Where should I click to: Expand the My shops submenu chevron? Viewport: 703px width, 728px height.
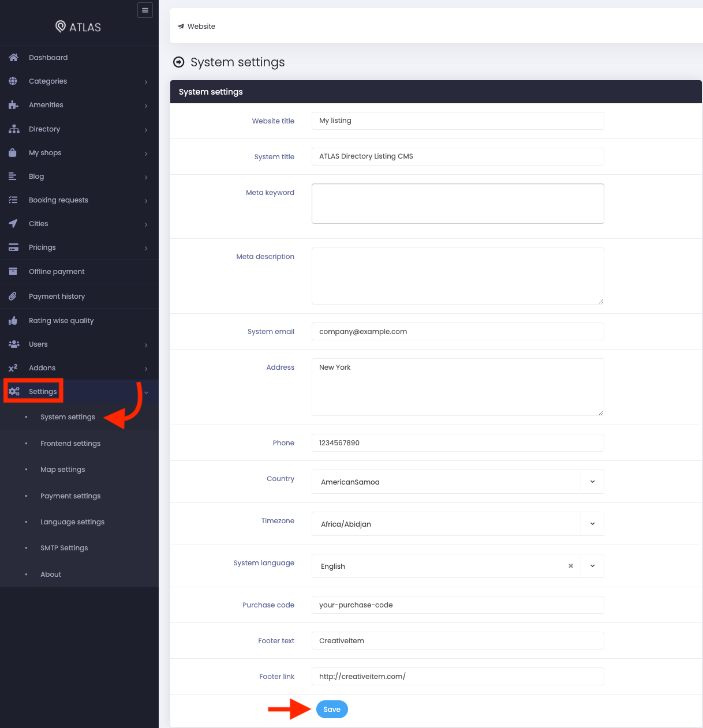pyautogui.click(x=146, y=153)
